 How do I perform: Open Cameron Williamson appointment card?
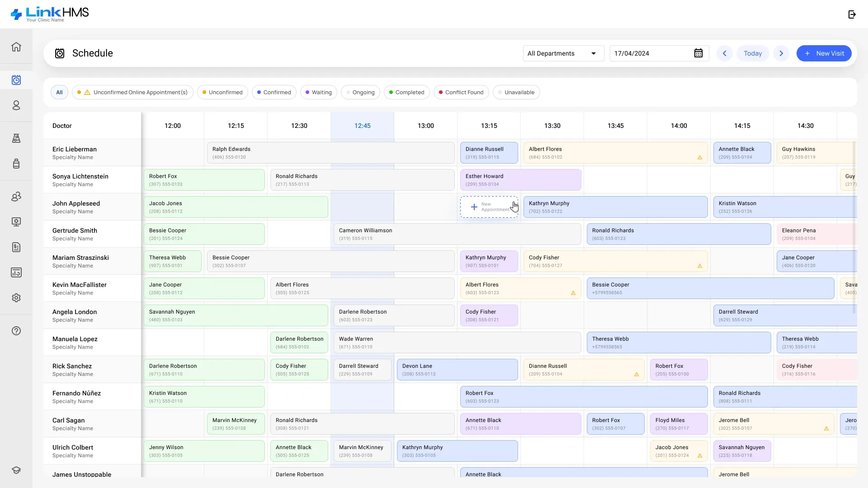coord(458,234)
